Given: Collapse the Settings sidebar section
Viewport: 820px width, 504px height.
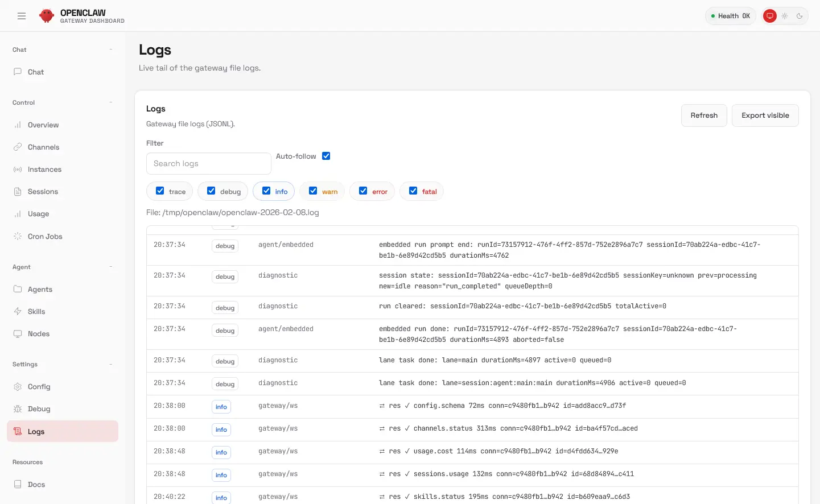Looking at the screenshot, I should point(110,364).
